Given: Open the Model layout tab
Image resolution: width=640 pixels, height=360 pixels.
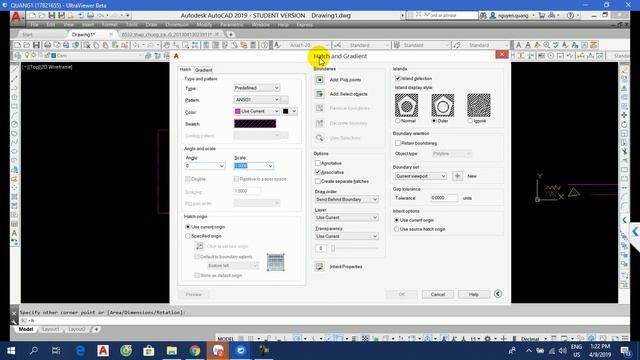Looking at the screenshot, I should (x=26, y=329).
